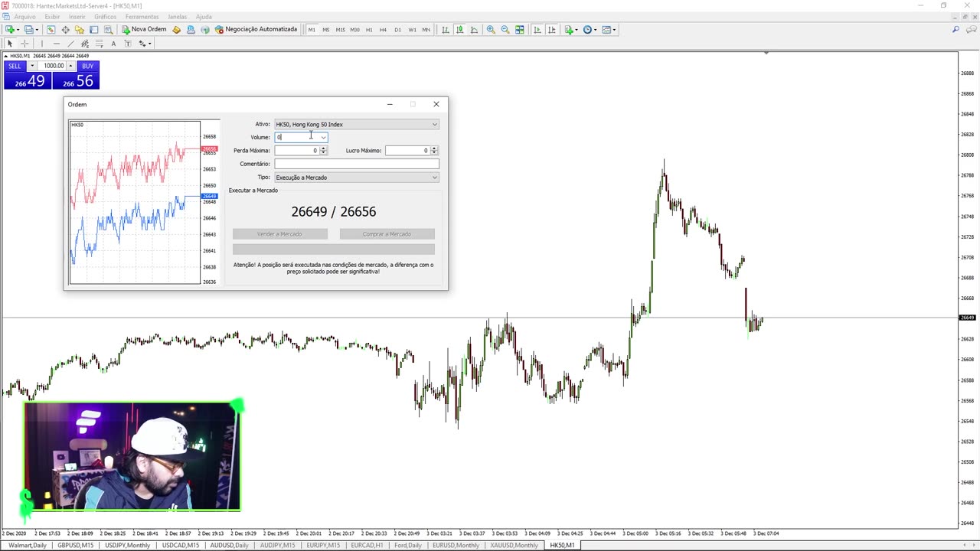Zoom in on the chart

point(491,29)
